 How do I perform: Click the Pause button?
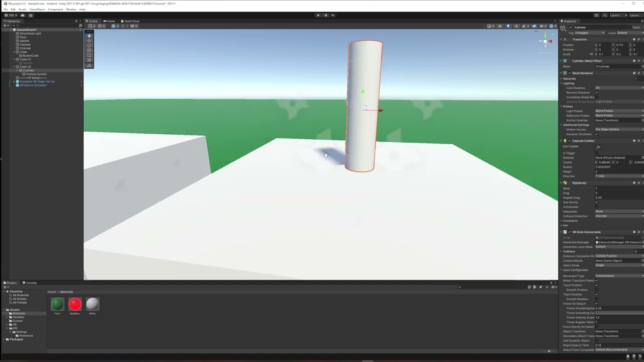[x=326, y=15]
